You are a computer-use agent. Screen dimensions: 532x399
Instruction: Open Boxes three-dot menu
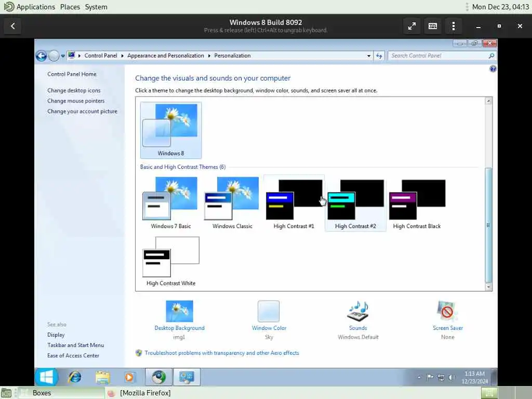(x=453, y=26)
